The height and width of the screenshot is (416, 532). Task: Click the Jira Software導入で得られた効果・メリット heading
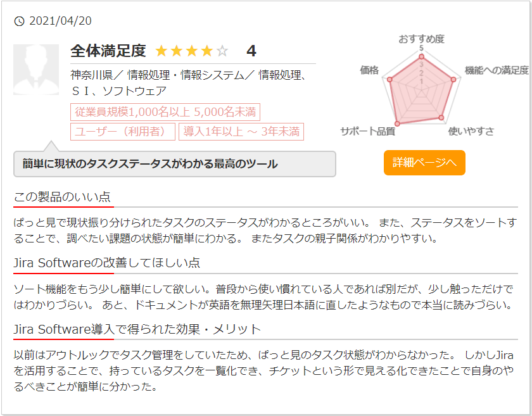point(137,329)
